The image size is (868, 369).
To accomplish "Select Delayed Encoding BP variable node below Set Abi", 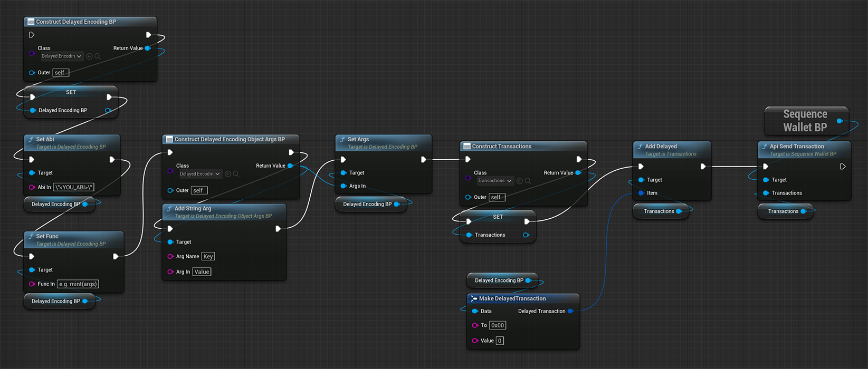I will click(59, 204).
